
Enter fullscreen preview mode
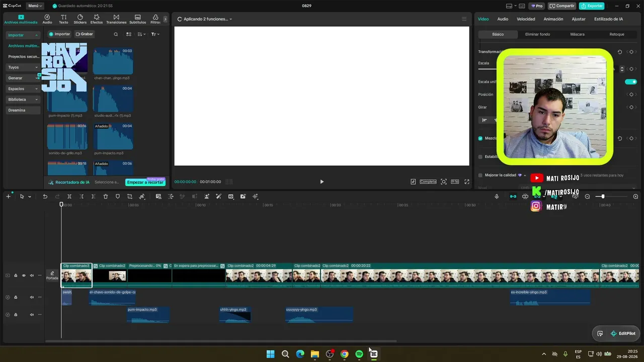pyautogui.click(x=467, y=182)
